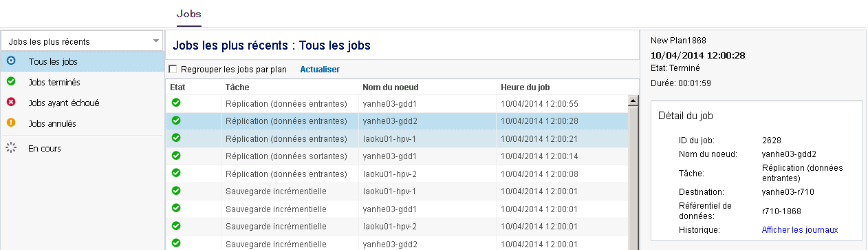Screen dimensions: 868x250
Task: Click destination value yanhe03-r710
Action: pos(788,192)
